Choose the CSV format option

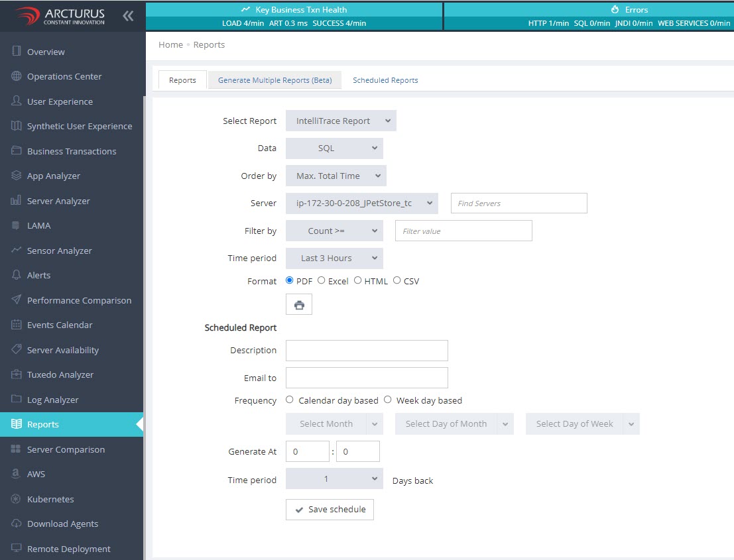coord(397,280)
